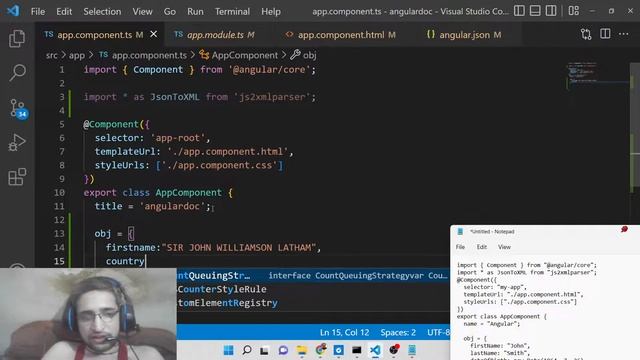The height and width of the screenshot is (360, 640).
Task: Click Notepad taskbar icon
Action: pos(412,350)
